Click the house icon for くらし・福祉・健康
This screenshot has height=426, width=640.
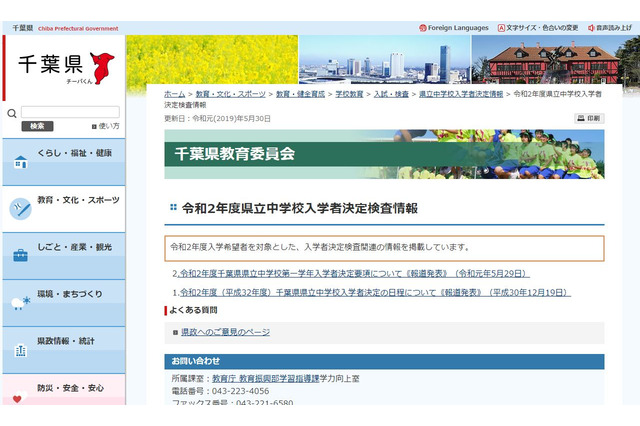click(20, 162)
